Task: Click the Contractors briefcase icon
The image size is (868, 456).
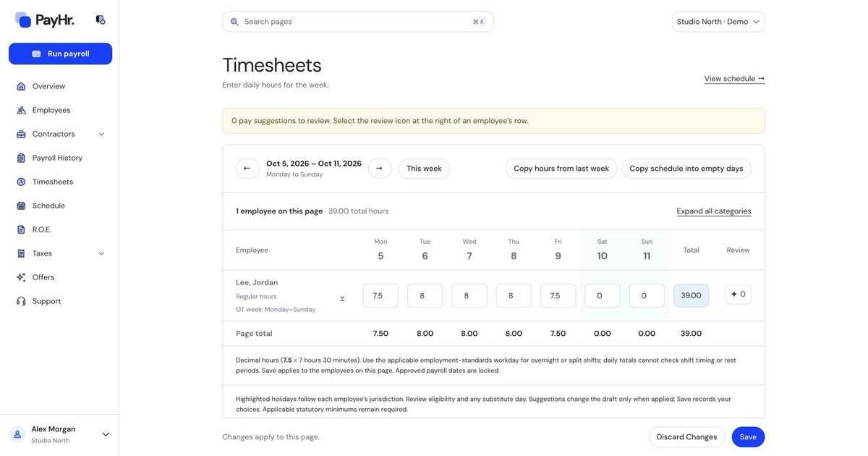Action: tap(21, 134)
